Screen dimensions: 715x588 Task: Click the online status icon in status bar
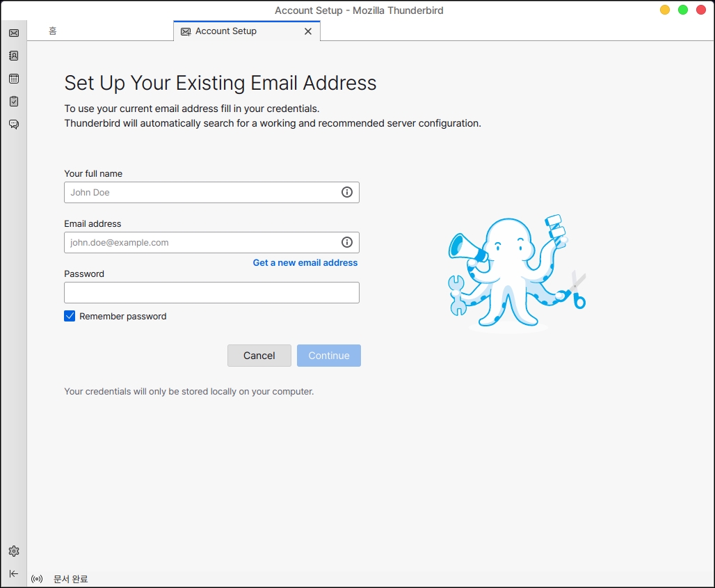[38, 579]
